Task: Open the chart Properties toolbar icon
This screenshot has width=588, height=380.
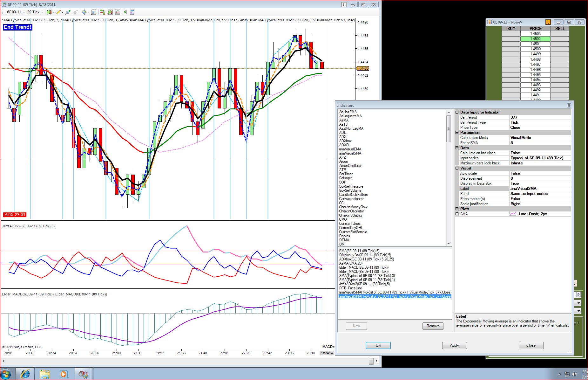Action: (x=132, y=12)
